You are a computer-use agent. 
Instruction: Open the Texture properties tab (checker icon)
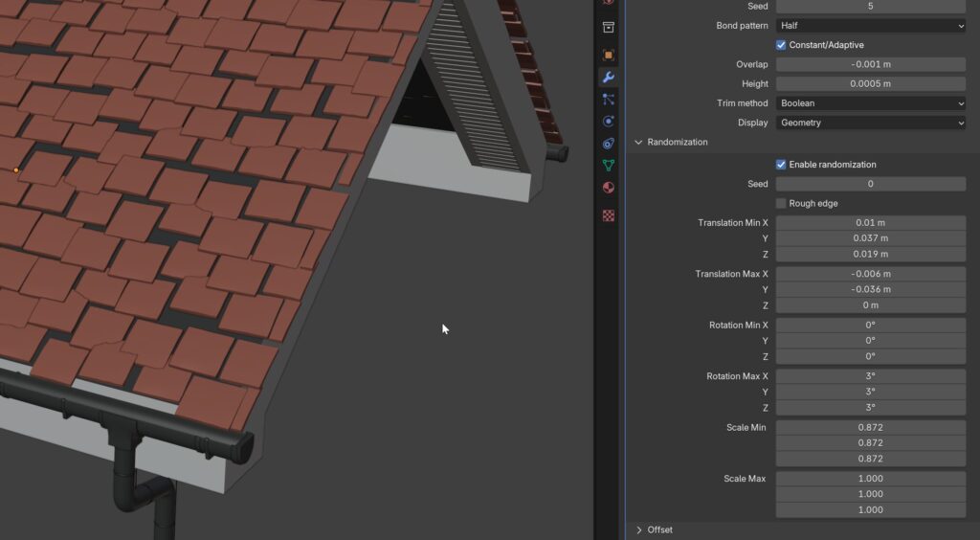coord(608,215)
